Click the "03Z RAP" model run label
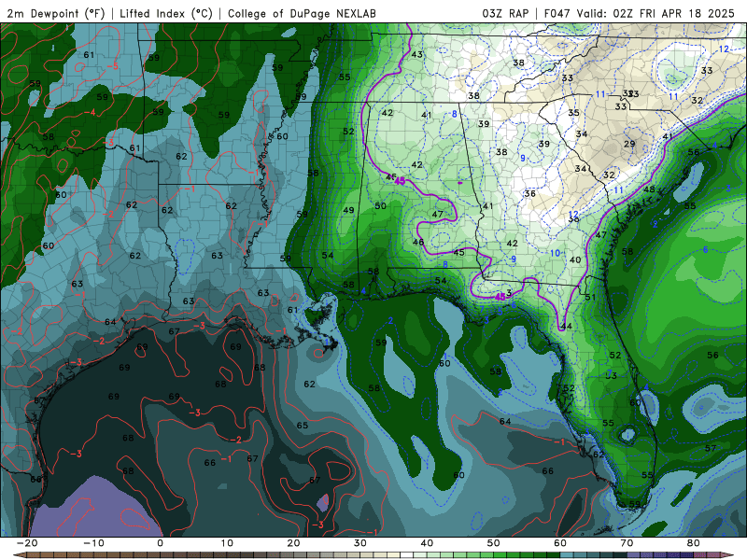 point(505,13)
